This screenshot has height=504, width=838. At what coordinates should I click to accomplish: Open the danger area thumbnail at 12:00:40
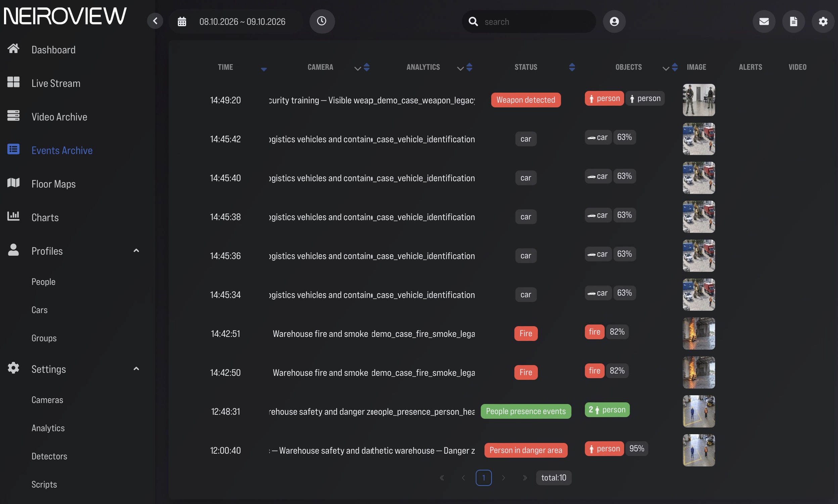(x=699, y=450)
